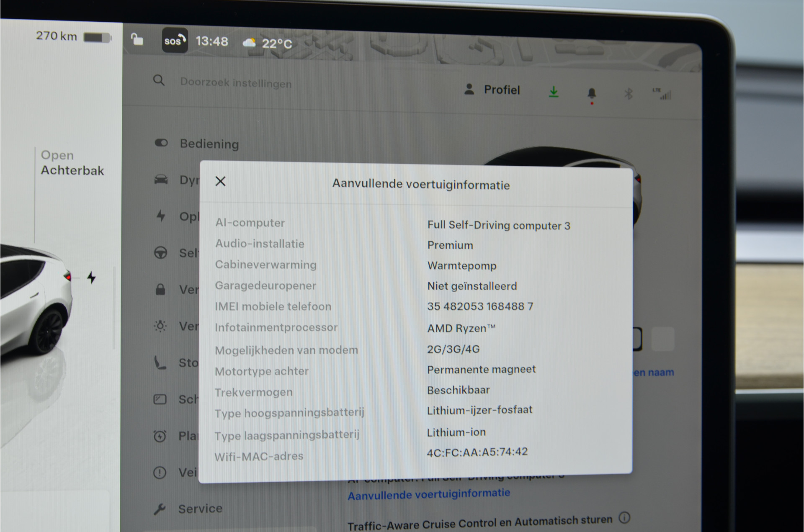Click the alarm clock schedule menu icon
Viewport: 804px width, 532px height.
click(x=160, y=436)
